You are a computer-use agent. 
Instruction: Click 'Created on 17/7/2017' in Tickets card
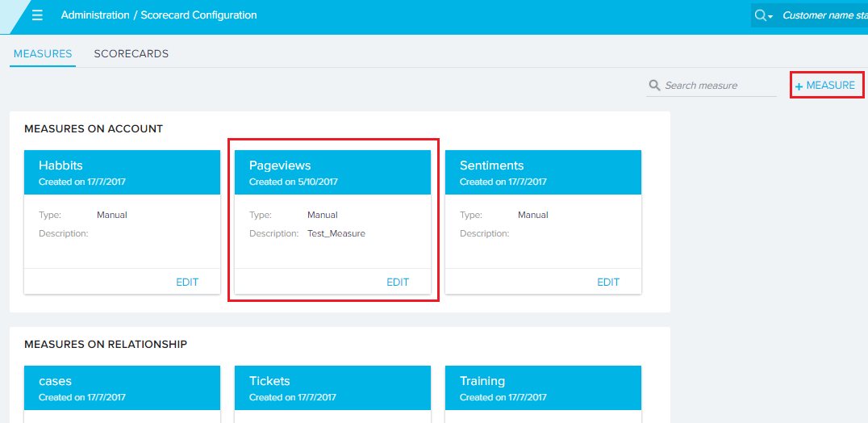click(x=293, y=397)
